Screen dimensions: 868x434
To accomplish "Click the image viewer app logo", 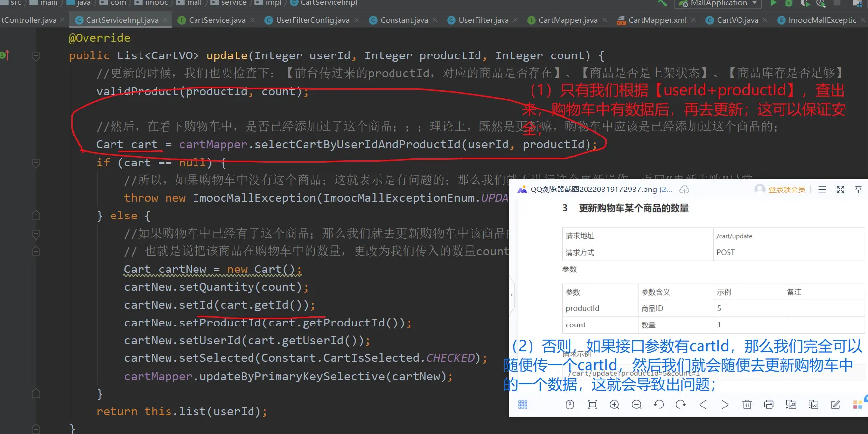I will 522,190.
